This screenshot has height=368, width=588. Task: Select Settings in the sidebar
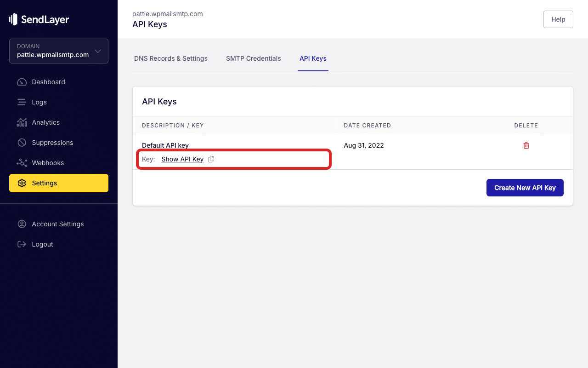(x=59, y=183)
